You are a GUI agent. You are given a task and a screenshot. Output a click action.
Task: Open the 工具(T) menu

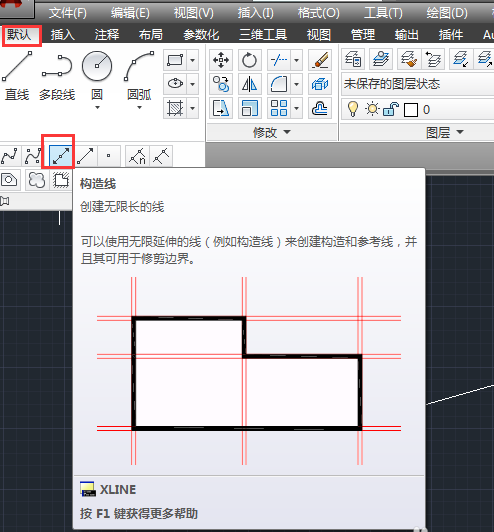point(383,13)
